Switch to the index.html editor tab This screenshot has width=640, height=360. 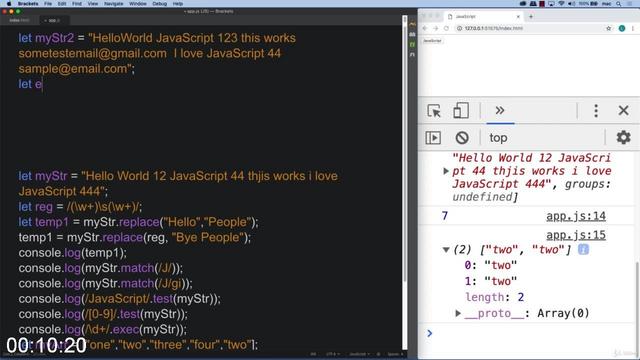tap(19, 20)
